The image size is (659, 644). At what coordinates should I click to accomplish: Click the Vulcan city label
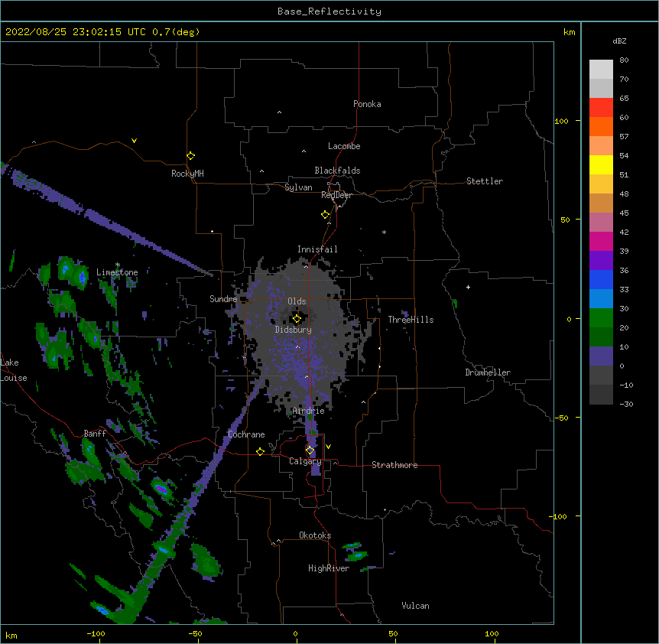(x=415, y=606)
